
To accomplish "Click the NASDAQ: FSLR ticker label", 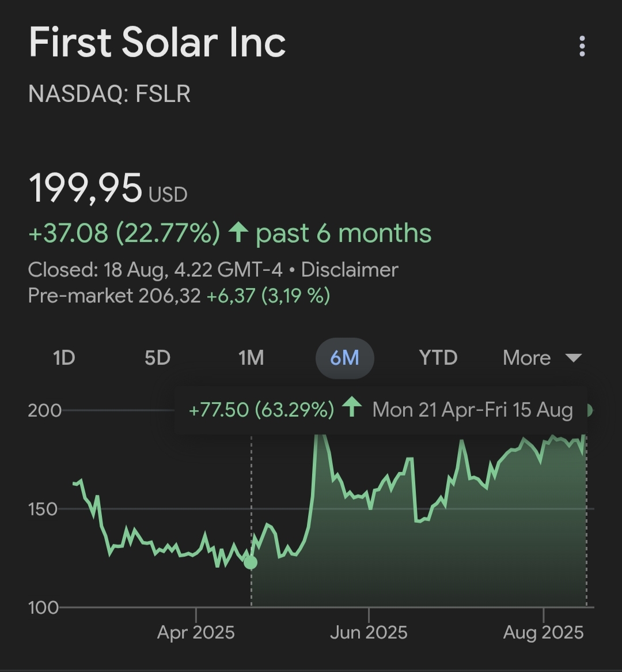I will (109, 94).
